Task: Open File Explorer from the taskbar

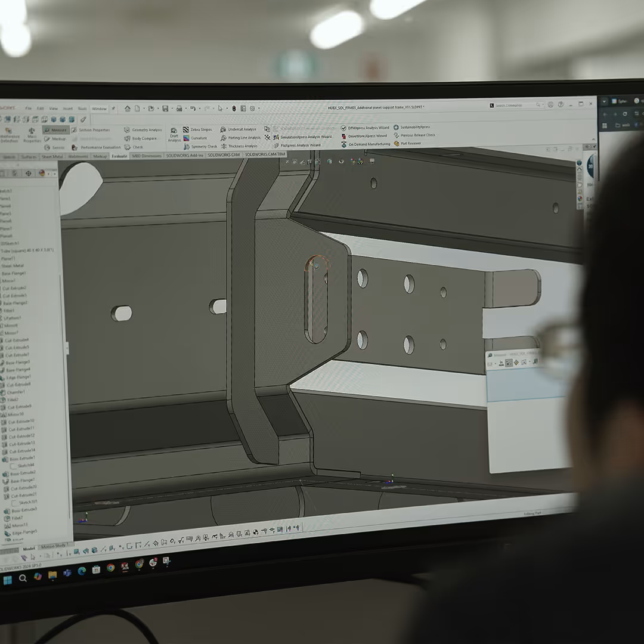Action: point(52,575)
